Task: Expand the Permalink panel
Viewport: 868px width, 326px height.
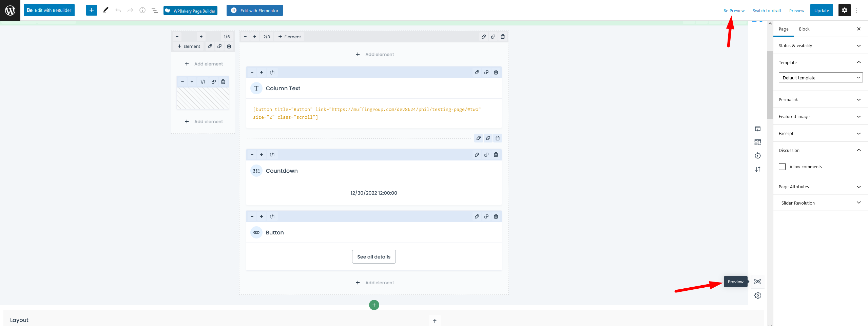Action: pos(820,99)
